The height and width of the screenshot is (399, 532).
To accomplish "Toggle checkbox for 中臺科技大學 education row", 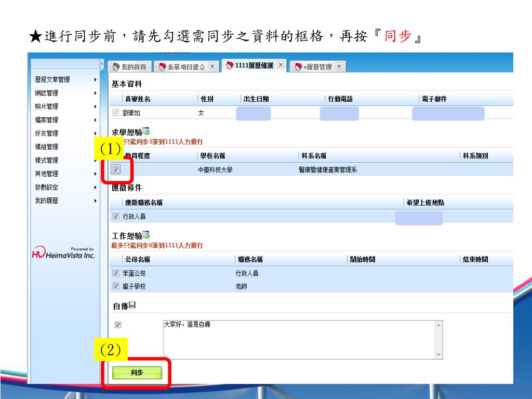I will (x=116, y=169).
